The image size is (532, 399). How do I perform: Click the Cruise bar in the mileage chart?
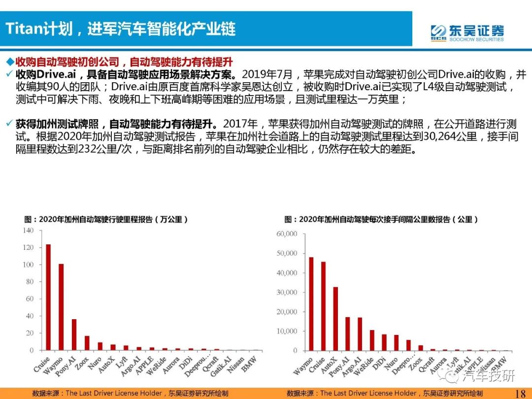48,297
